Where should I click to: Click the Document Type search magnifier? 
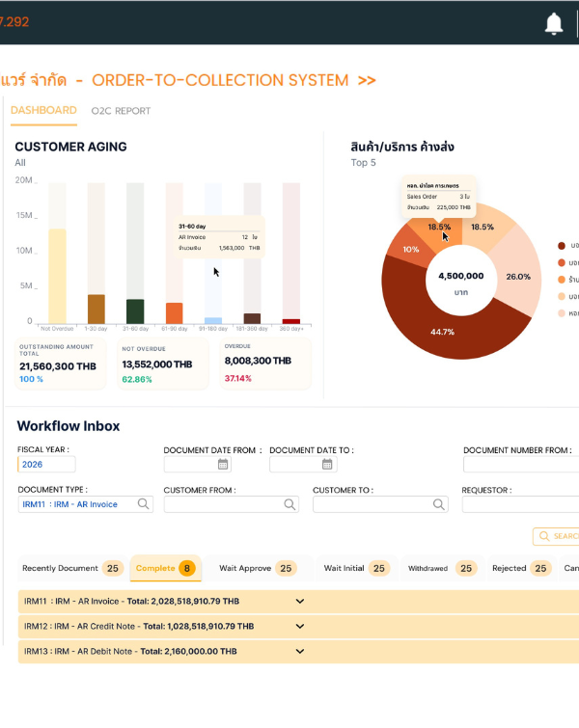click(x=143, y=503)
